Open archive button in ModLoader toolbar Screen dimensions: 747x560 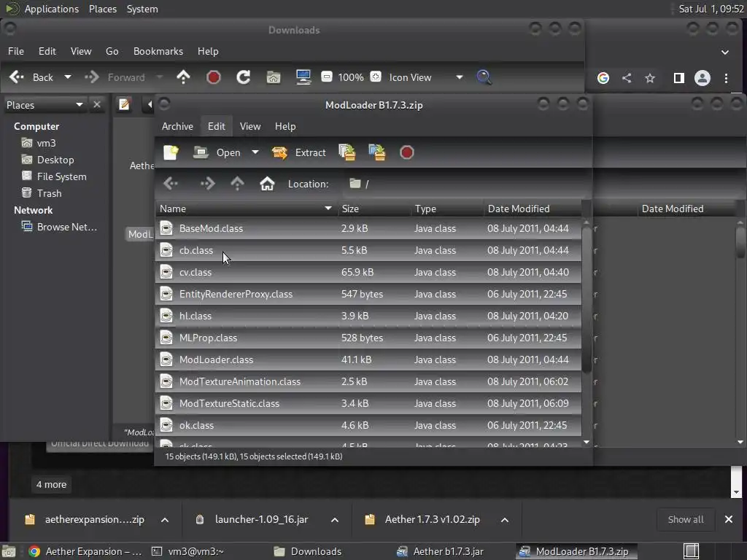(x=217, y=152)
